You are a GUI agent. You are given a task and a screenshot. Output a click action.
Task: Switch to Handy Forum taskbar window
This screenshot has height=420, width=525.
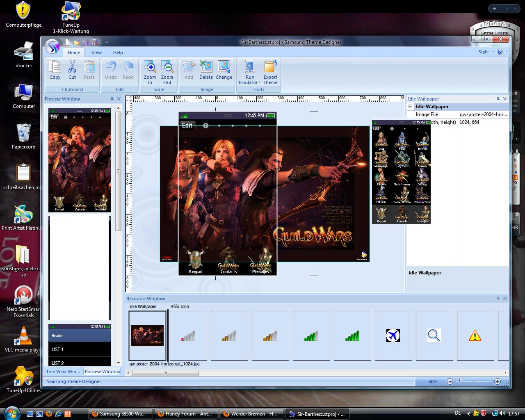point(186,414)
